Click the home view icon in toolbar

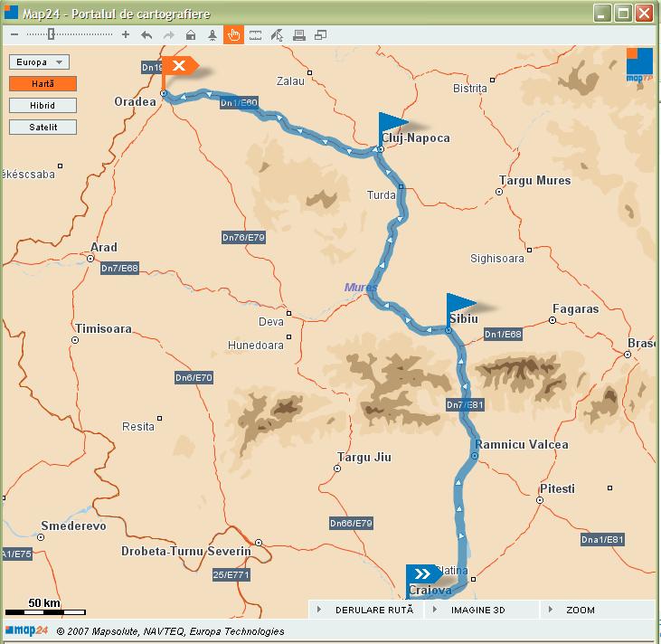pyautogui.click(x=191, y=35)
